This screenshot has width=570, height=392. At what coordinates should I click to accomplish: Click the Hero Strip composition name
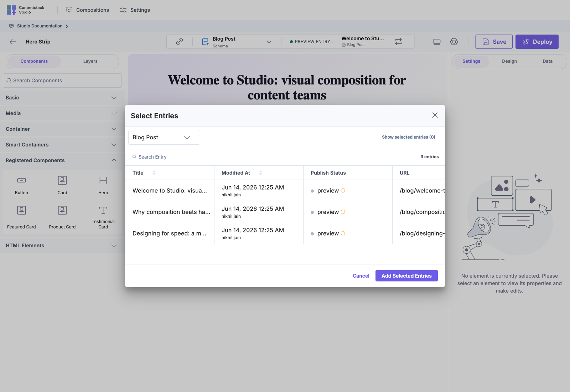tap(38, 42)
